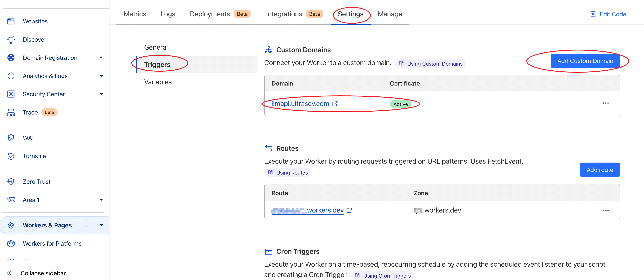Click the Trace network icon

coord(11,112)
